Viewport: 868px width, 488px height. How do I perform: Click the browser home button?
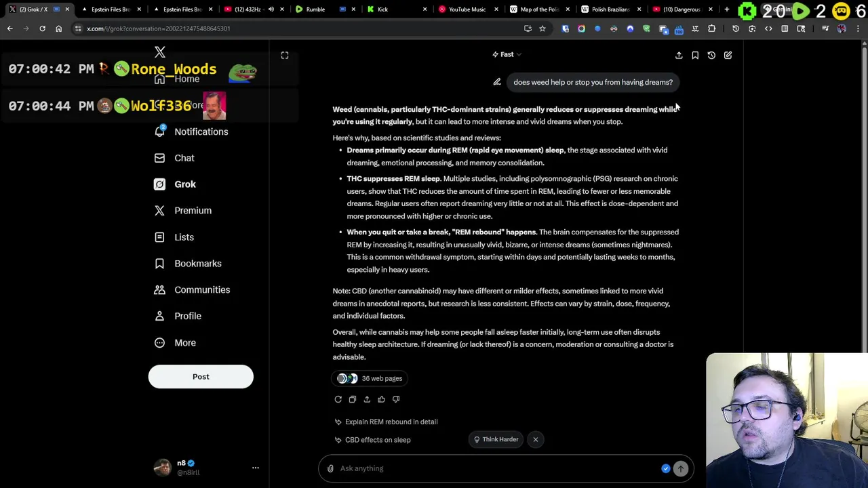click(x=58, y=28)
